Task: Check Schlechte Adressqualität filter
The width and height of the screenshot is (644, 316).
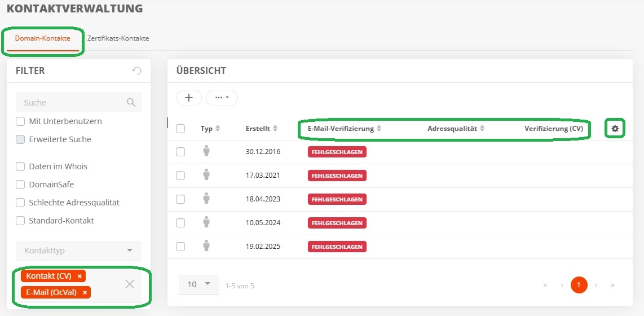Action: pyautogui.click(x=20, y=203)
